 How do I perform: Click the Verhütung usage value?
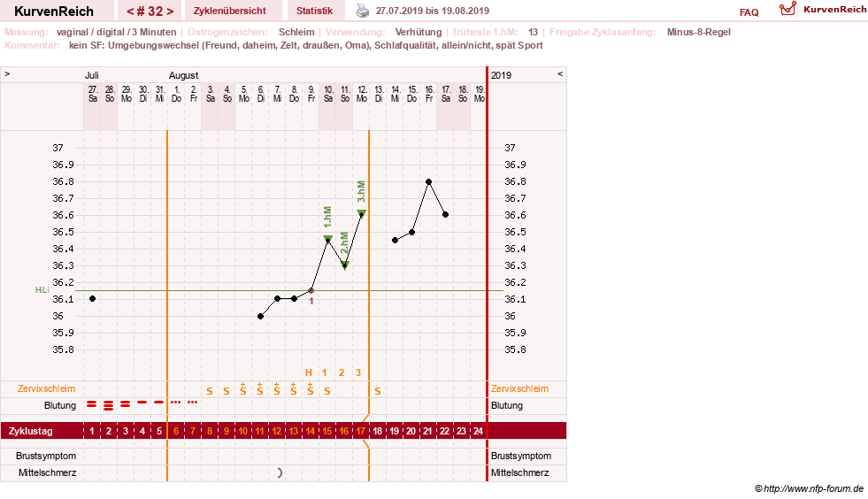pos(419,32)
